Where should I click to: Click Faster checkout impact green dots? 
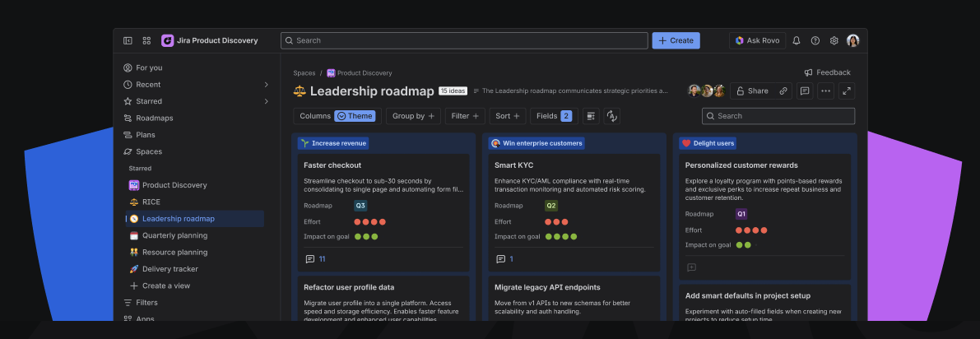click(366, 236)
